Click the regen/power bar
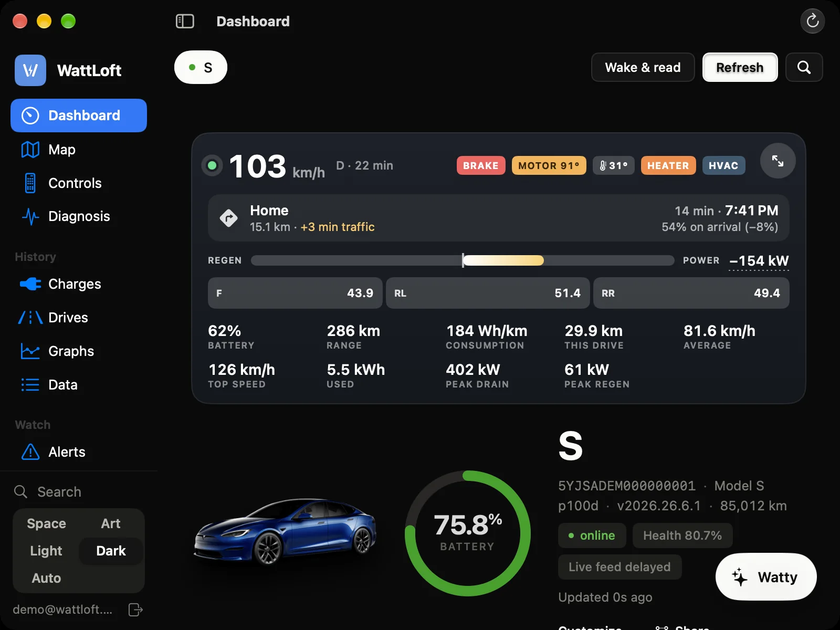840x630 pixels. 463,260
